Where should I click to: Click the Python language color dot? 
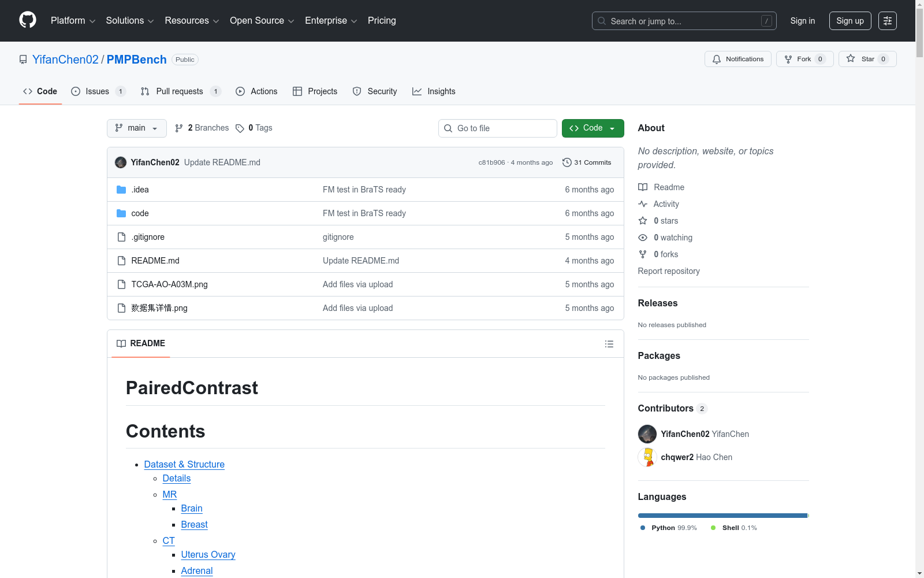[643, 528]
